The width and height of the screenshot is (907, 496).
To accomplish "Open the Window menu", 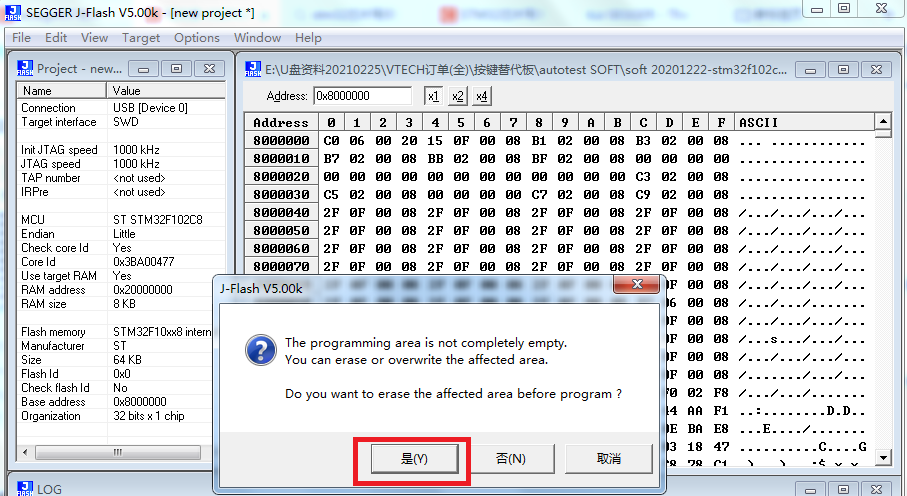I will (257, 38).
